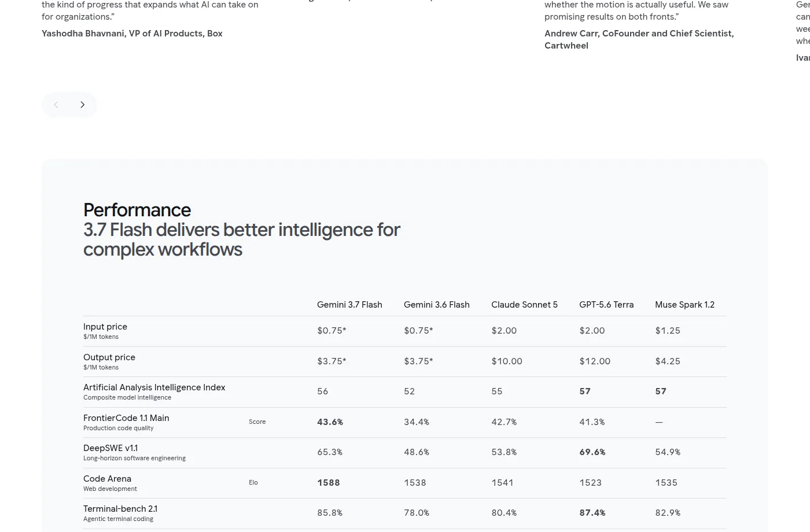Image resolution: width=810 pixels, height=532 pixels.
Task: Click the 34.4% FrontierCode value
Action: tap(417, 422)
